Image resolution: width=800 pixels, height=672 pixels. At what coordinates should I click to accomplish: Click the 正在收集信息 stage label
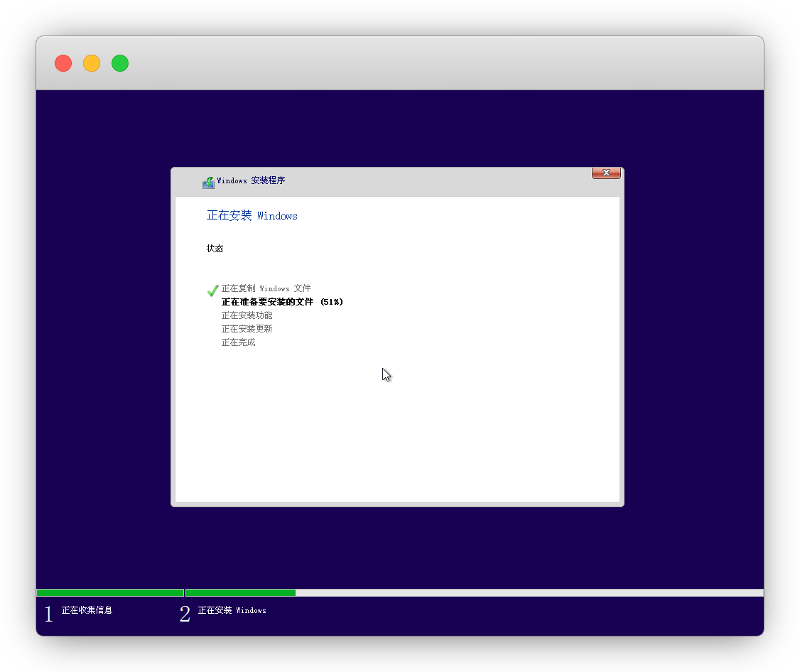(x=87, y=610)
